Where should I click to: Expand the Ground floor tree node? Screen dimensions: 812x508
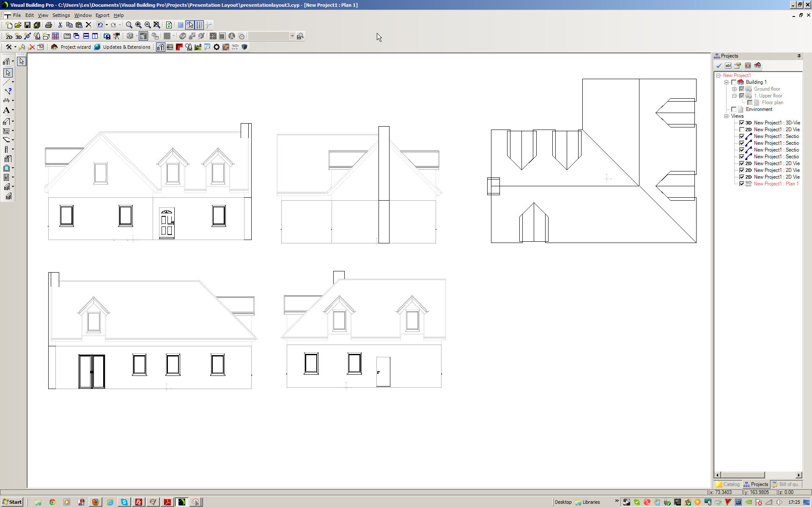point(735,89)
